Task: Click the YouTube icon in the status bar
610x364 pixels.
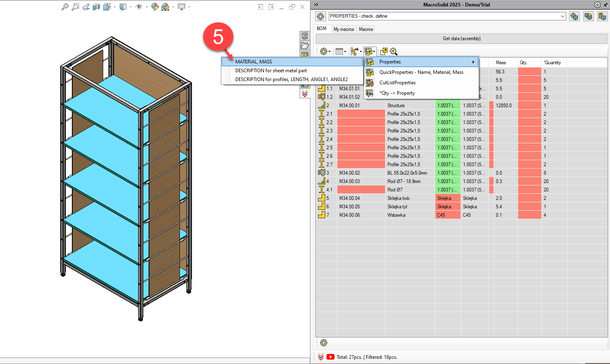Action: pos(331,357)
